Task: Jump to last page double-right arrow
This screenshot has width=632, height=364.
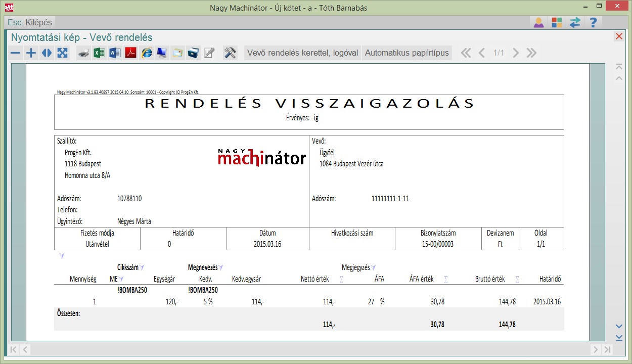Action: (x=531, y=53)
